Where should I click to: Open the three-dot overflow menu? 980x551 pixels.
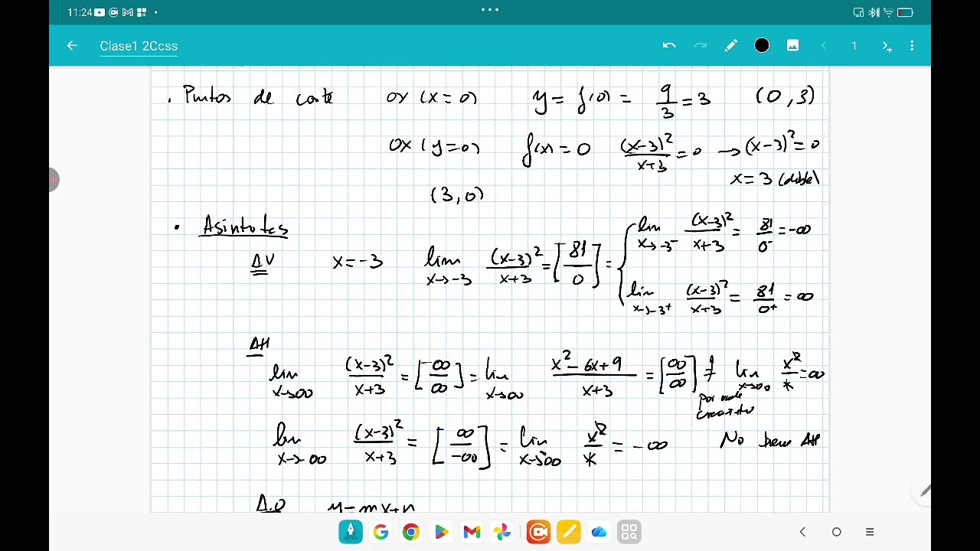point(912,46)
